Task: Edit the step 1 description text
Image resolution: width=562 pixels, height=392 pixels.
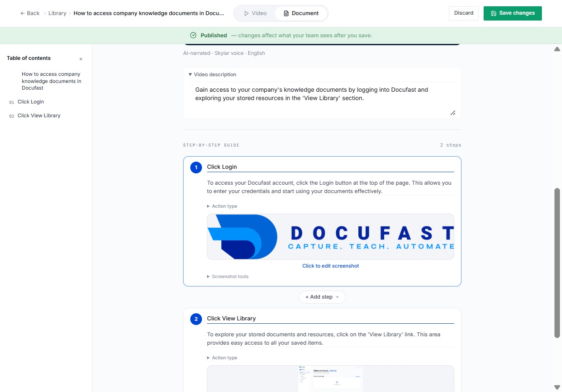Action: click(331, 187)
